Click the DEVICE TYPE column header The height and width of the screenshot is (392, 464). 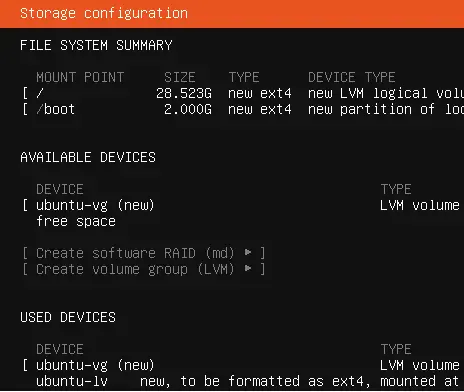[x=352, y=77]
